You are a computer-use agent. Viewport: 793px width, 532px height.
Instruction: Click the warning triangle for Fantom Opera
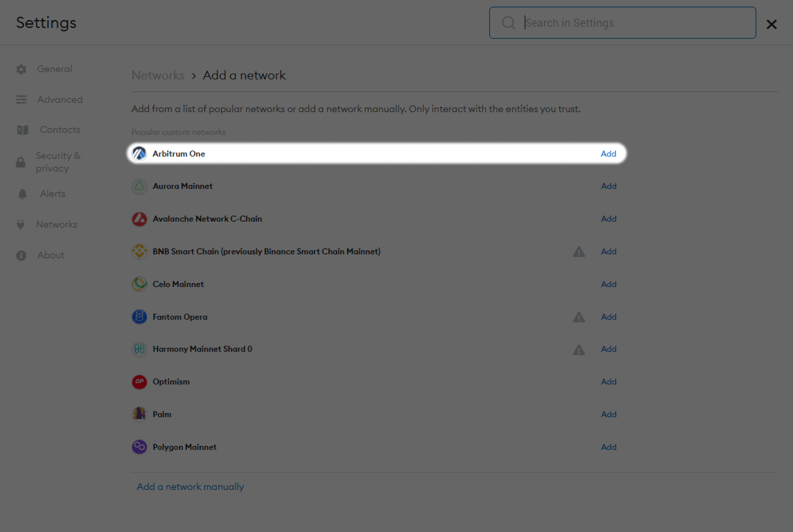pos(579,317)
